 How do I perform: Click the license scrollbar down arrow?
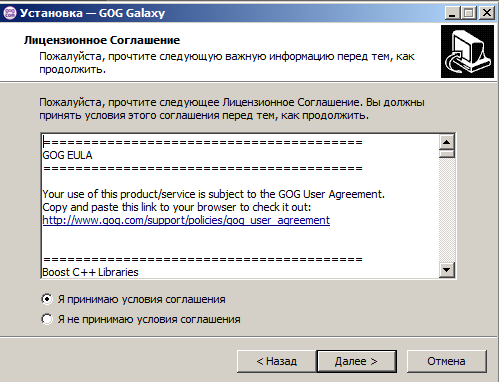pyautogui.click(x=447, y=269)
